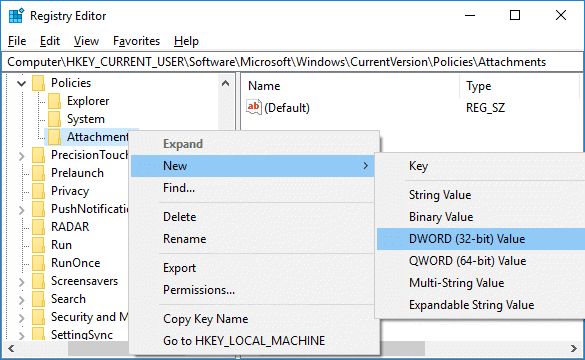Open the Help menu
585x360 pixels.
(186, 41)
